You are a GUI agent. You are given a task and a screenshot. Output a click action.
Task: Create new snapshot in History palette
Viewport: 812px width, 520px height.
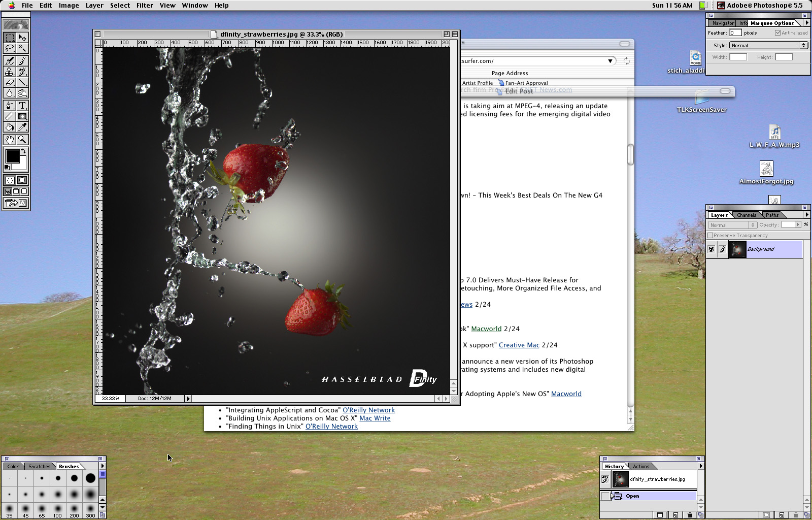pyautogui.click(x=675, y=515)
